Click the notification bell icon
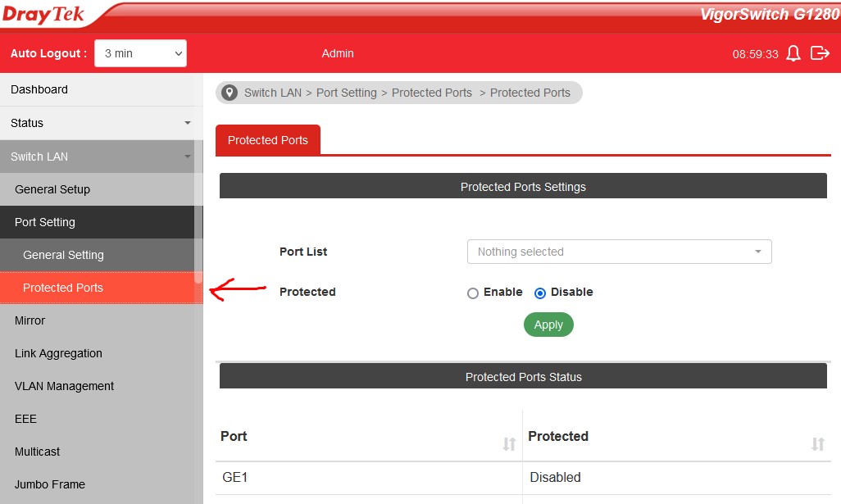This screenshot has width=841, height=504. coord(793,53)
